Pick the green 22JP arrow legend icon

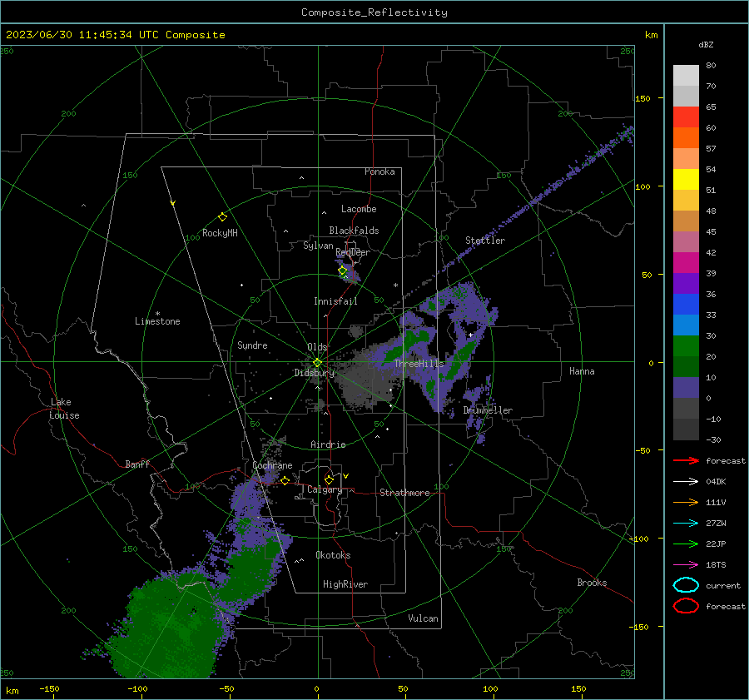686,544
